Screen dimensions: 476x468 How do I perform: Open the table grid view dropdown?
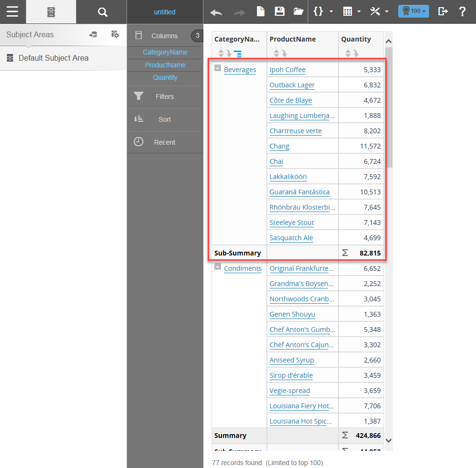pyautogui.click(x=351, y=12)
